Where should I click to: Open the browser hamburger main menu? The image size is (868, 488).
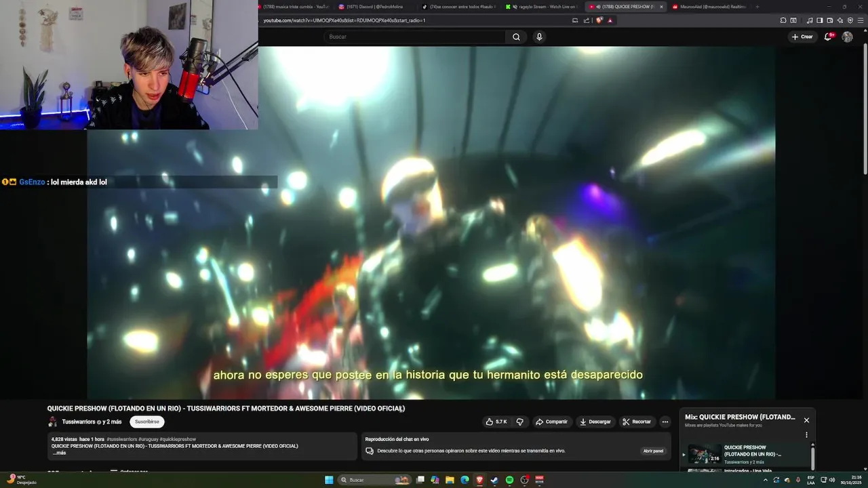[x=861, y=20]
